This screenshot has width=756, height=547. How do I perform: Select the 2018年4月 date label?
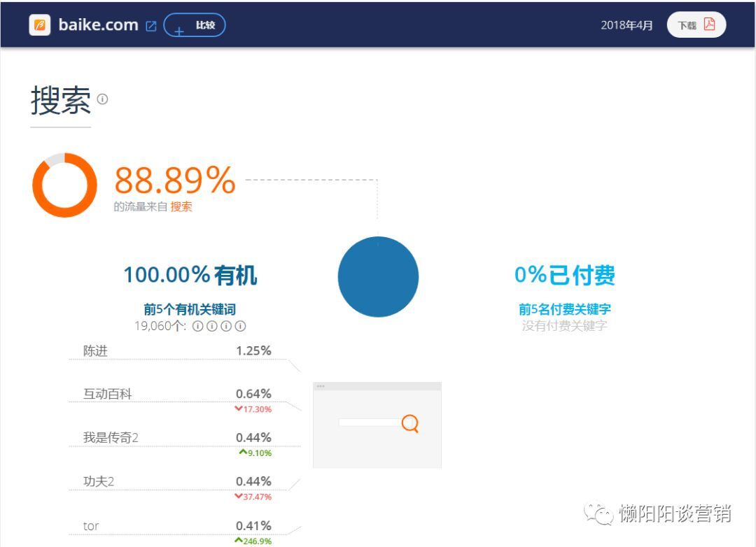click(x=626, y=25)
